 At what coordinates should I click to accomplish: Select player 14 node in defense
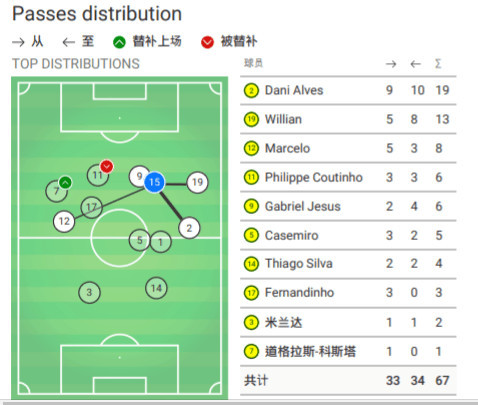pos(156,288)
